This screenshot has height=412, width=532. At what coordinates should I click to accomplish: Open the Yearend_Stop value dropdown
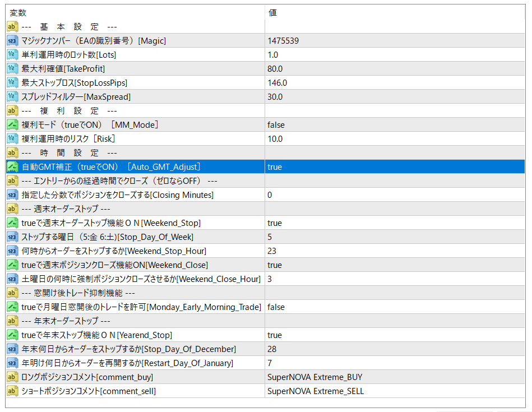click(275, 335)
